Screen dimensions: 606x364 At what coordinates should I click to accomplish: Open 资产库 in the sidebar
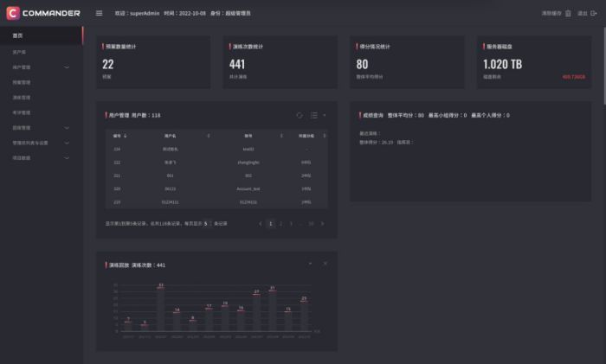click(x=19, y=52)
